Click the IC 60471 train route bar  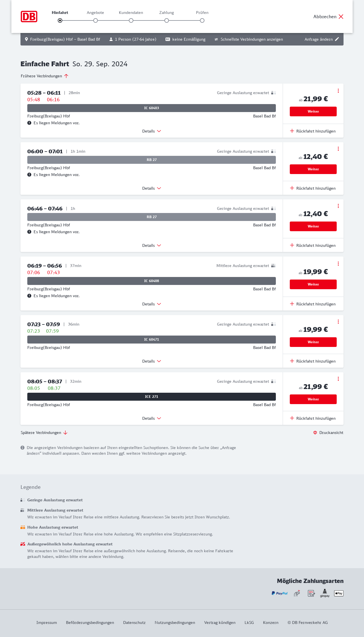coord(152,340)
